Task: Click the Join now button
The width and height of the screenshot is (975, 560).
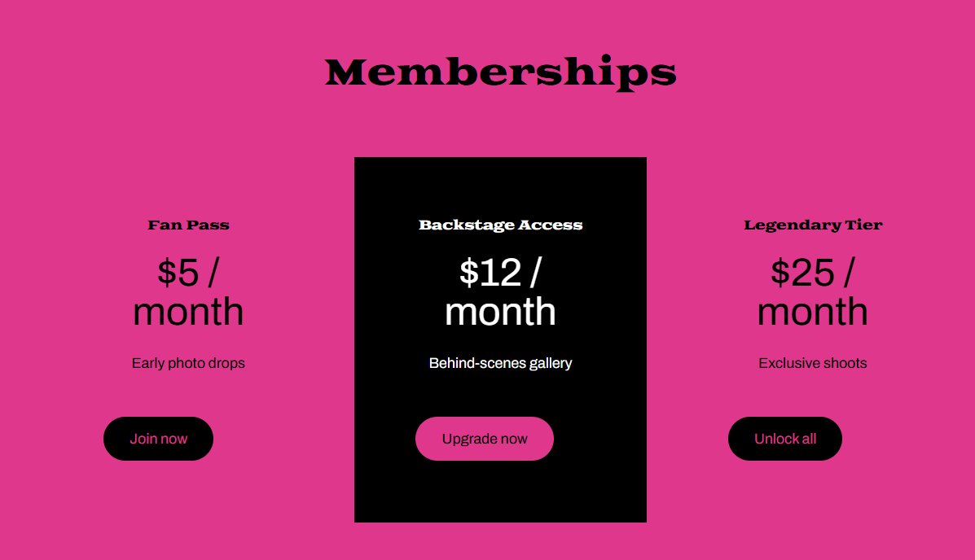Action: pyautogui.click(x=159, y=439)
